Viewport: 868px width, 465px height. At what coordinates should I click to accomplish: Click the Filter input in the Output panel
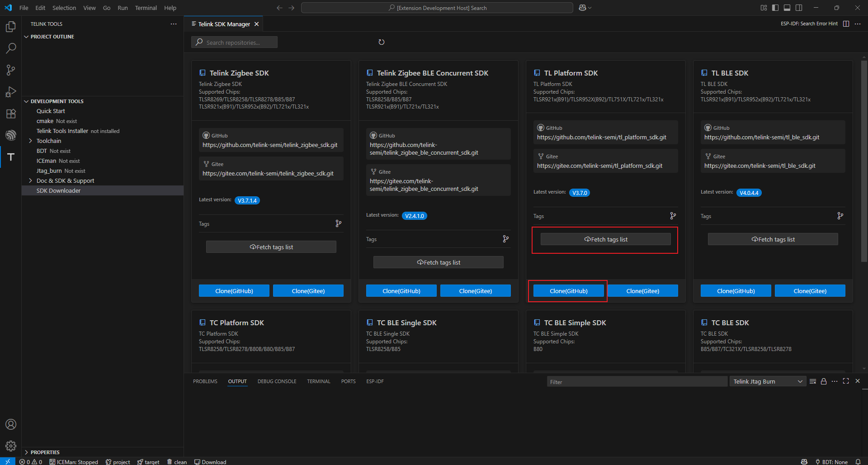point(637,381)
